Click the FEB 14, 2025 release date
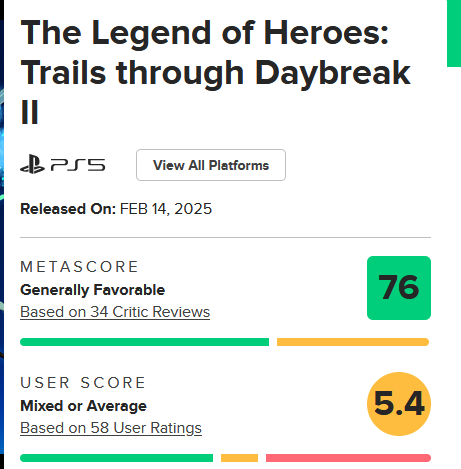The image size is (461, 469). tap(166, 209)
